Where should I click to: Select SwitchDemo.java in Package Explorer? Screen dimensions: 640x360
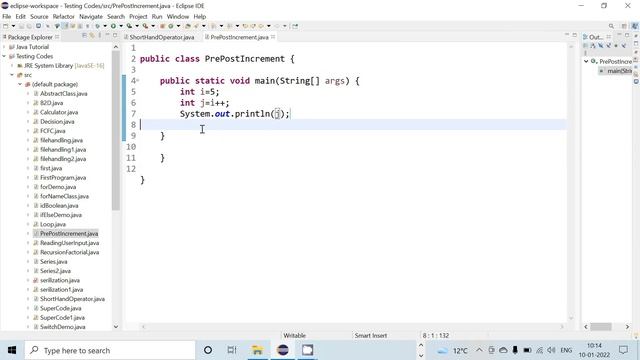coord(62,327)
